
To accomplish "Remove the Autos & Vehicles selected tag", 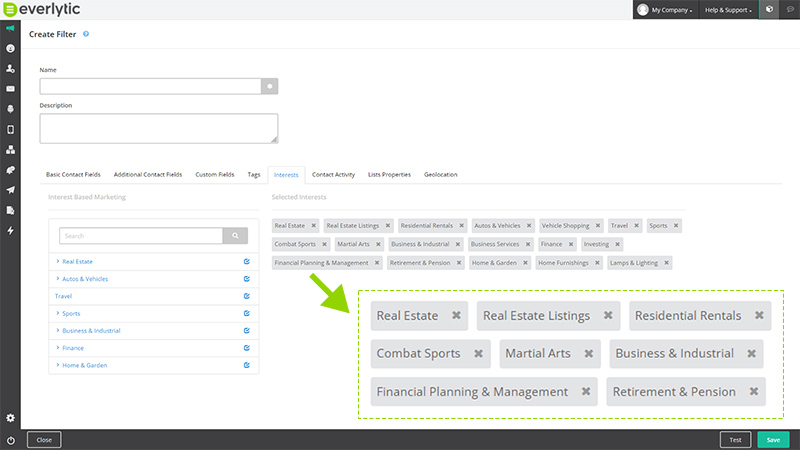I will 529,226.
